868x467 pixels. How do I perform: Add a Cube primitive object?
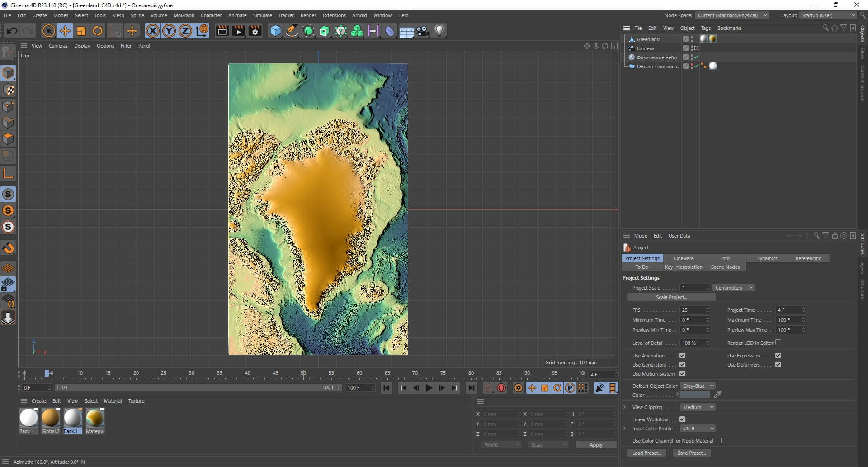tap(275, 31)
